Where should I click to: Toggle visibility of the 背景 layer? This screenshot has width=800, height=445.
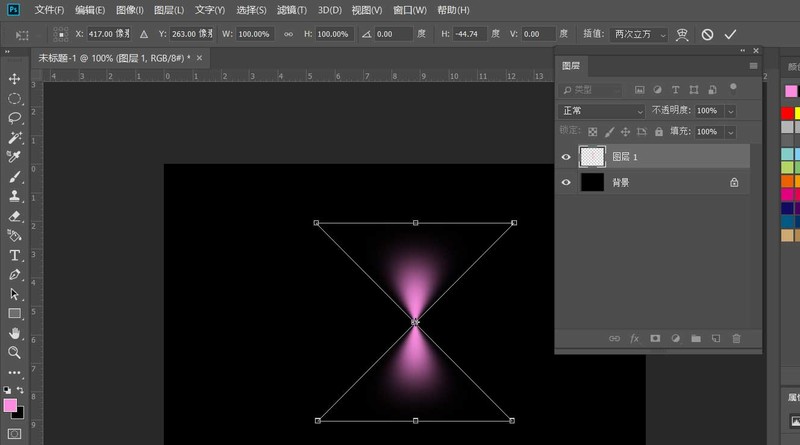click(x=567, y=183)
